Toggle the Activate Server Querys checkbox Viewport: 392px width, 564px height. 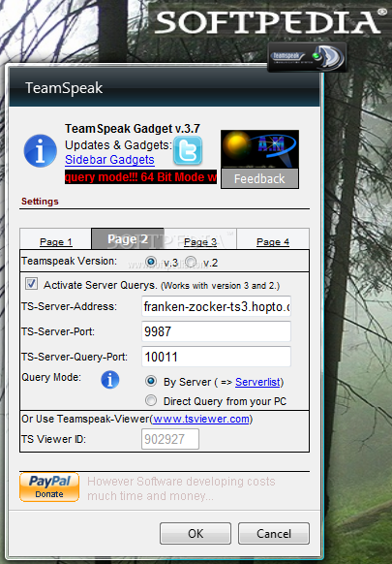[x=31, y=283]
